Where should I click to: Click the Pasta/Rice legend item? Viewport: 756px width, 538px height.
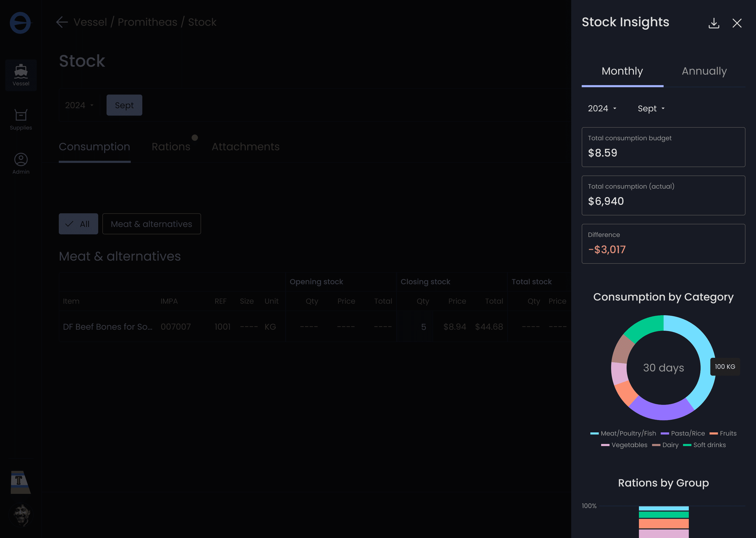pyautogui.click(x=683, y=433)
